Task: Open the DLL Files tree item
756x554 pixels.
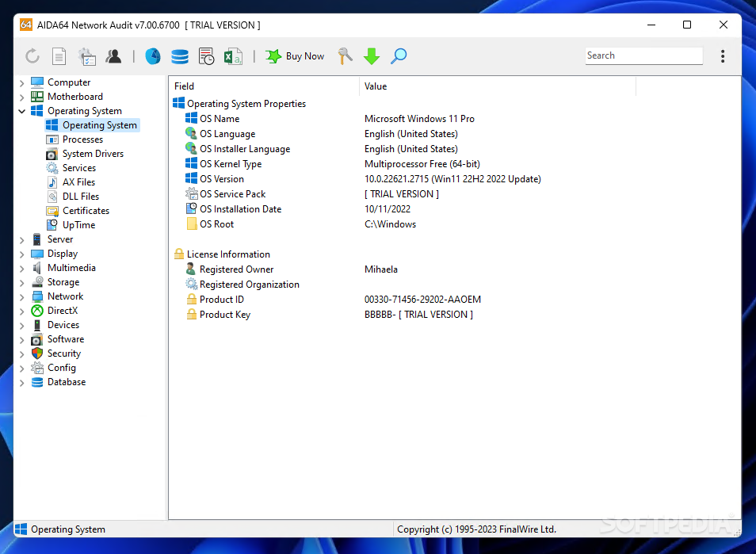Action: pos(73,197)
